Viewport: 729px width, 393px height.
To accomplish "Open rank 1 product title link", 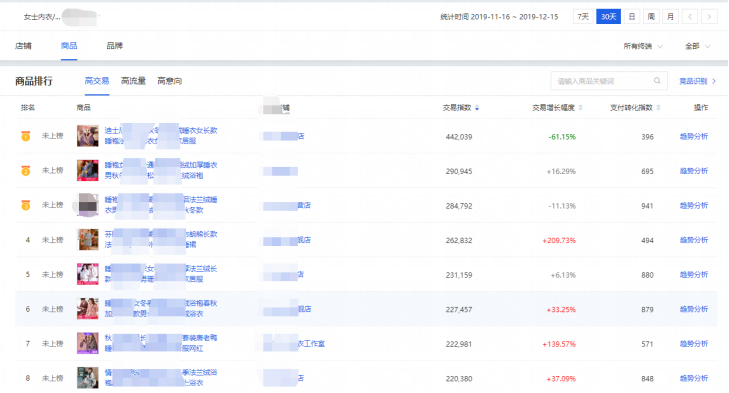I will click(x=161, y=135).
